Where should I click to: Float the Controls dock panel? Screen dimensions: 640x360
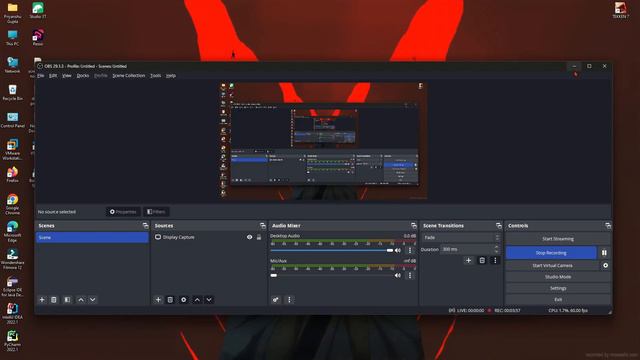(x=608, y=226)
